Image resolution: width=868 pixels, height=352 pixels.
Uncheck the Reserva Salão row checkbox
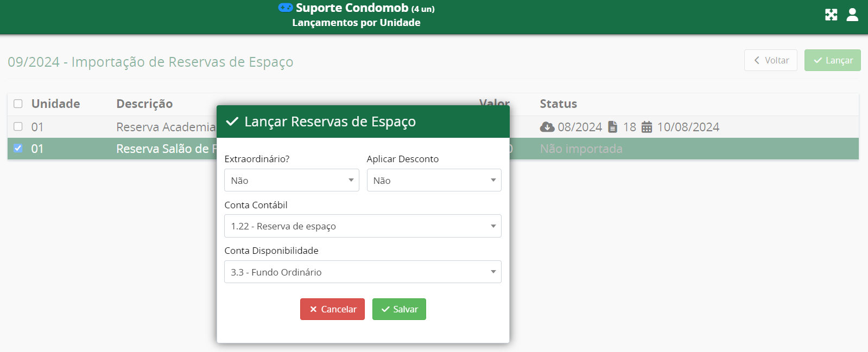(x=18, y=148)
